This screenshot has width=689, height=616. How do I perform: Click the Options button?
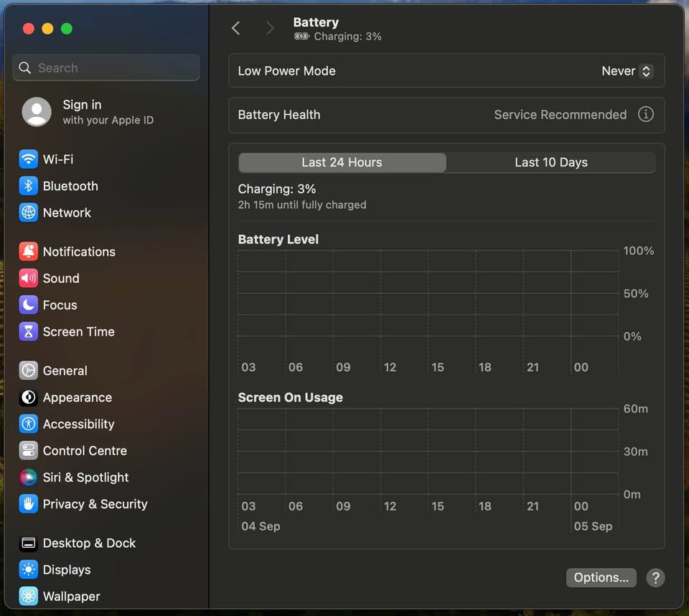pos(601,578)
